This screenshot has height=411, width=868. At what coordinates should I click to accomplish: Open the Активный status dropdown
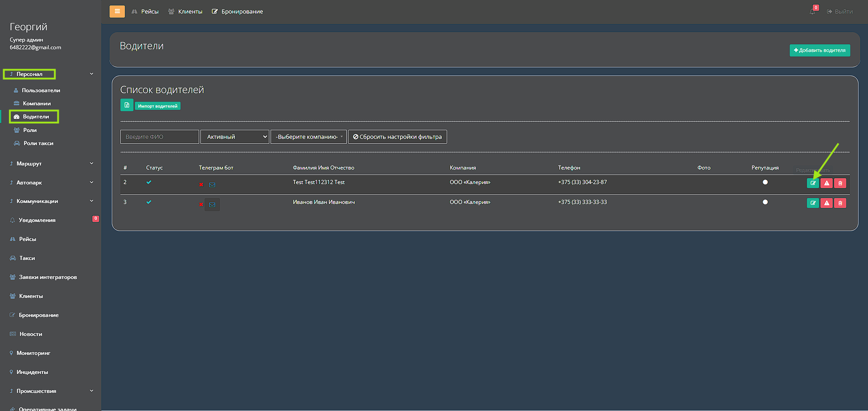234,137
